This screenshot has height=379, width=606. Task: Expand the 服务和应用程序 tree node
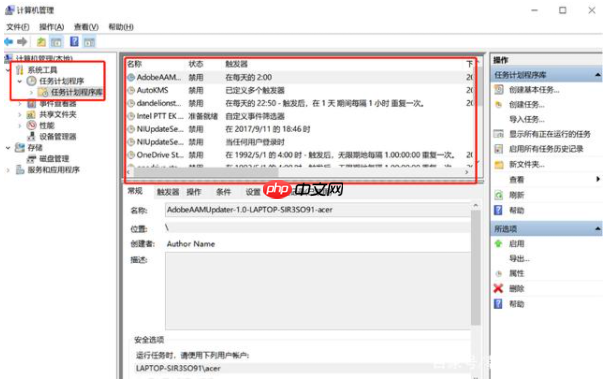pyautogui.click(x=8, y=170)
